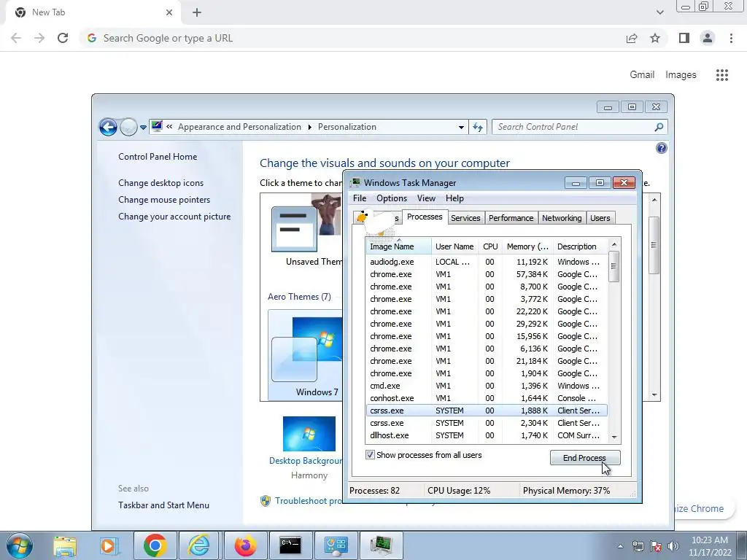Expand the address bar history dropdown

461,127
